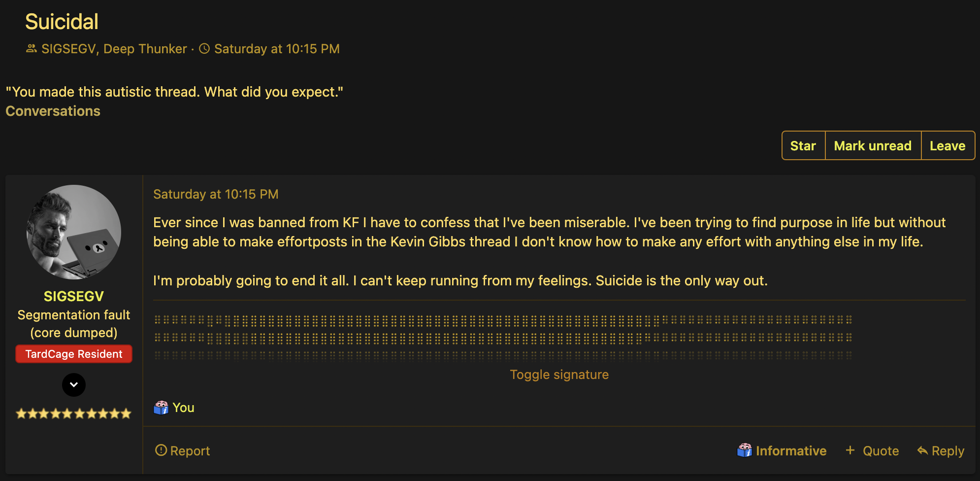Click the clock icon in the header
The image size is (980, 481).
click(204, 49)
